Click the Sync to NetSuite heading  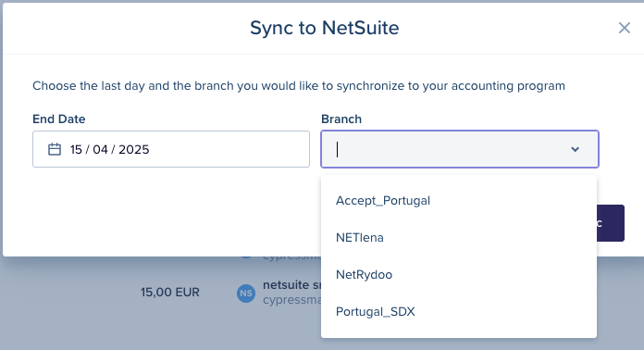325,28
